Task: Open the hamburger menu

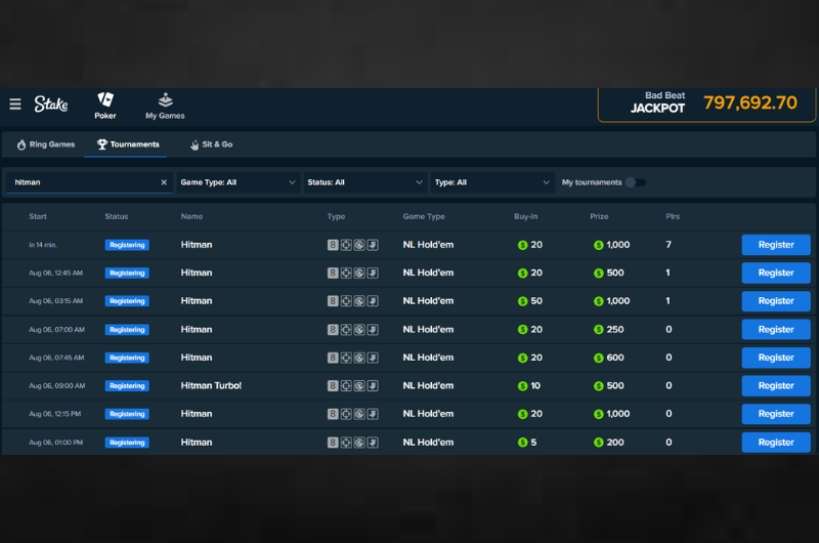Action: coord(15,104)
